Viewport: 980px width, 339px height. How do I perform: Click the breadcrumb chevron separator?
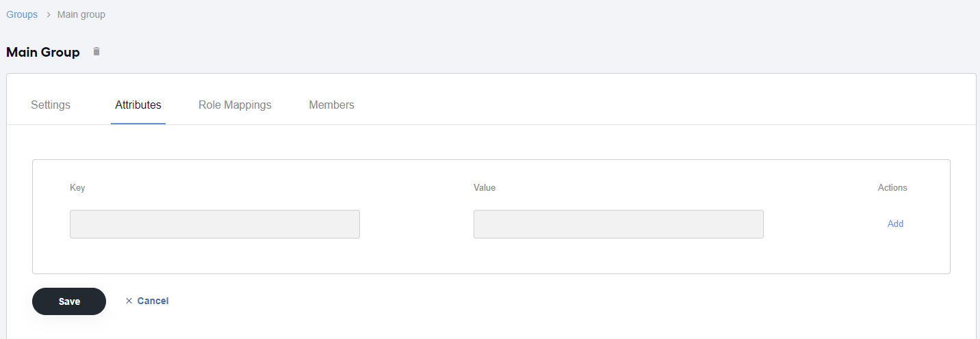tap(48, 14)
